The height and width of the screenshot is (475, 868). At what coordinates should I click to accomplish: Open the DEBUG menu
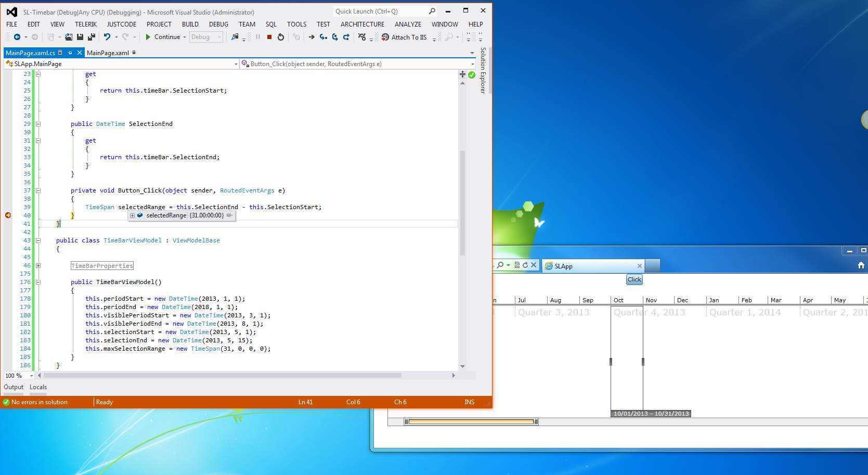218,24
